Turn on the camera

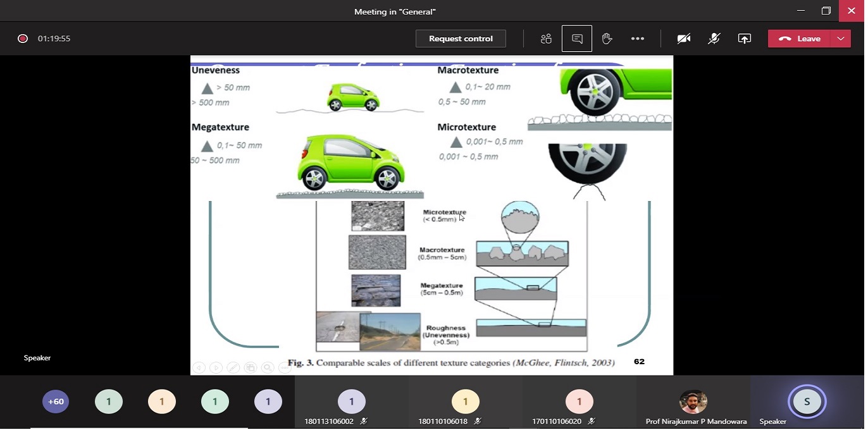pos(683,39)
